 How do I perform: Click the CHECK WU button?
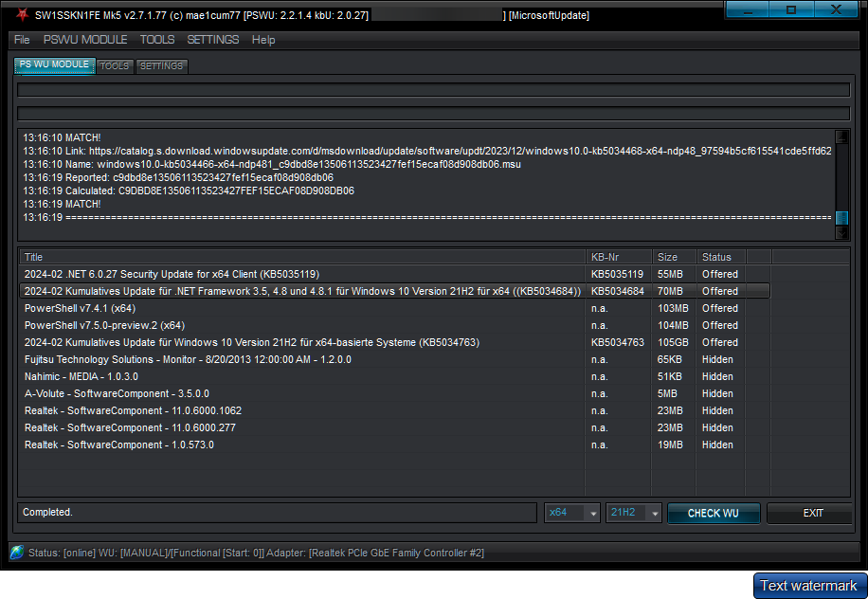tap(714, 513)
